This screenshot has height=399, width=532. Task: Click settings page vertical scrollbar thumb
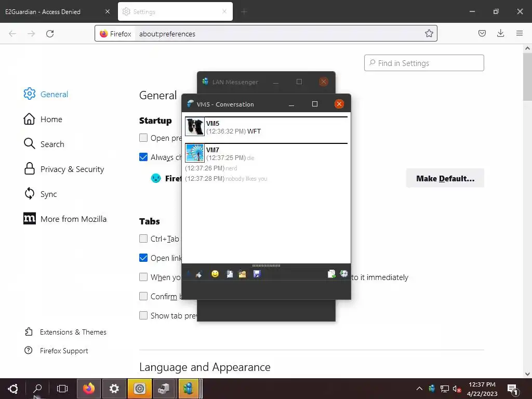click(527, 77)
